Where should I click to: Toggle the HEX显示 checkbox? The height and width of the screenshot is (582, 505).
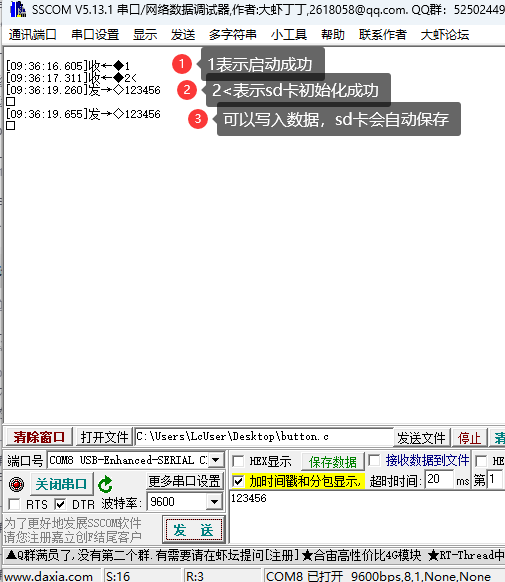pyautogui.click(x=238, y=461)
